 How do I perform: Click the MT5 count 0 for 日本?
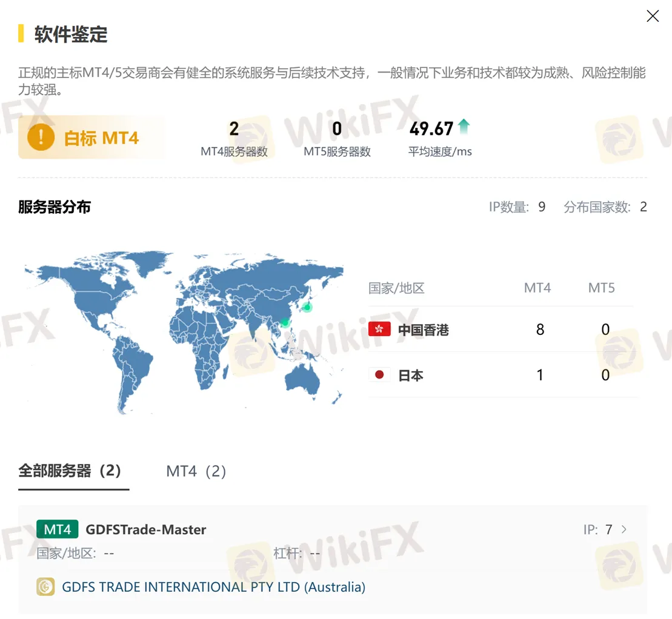coord(605,375)
